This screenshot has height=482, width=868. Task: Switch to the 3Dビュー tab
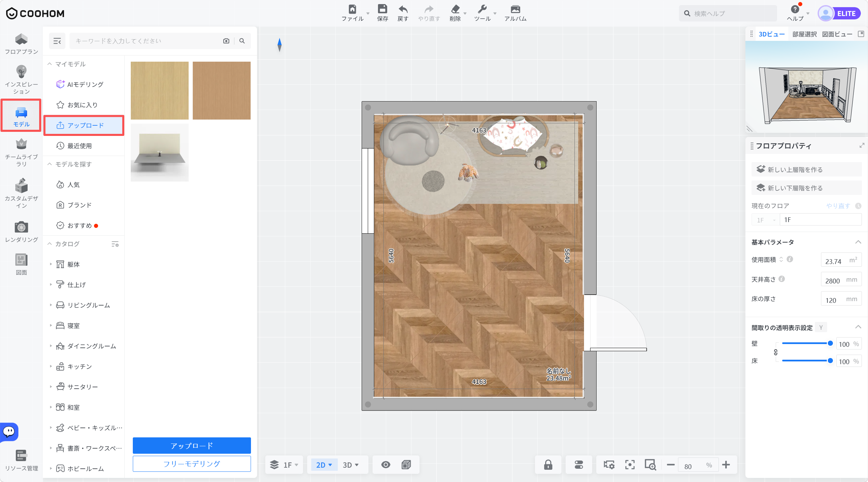(x=771, y=34)
